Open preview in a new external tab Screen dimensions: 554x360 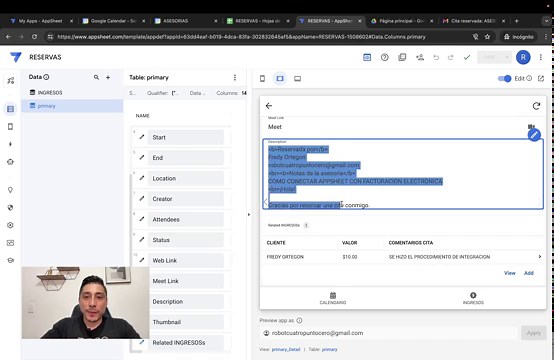pyautogui.click(x=541, y=78)
